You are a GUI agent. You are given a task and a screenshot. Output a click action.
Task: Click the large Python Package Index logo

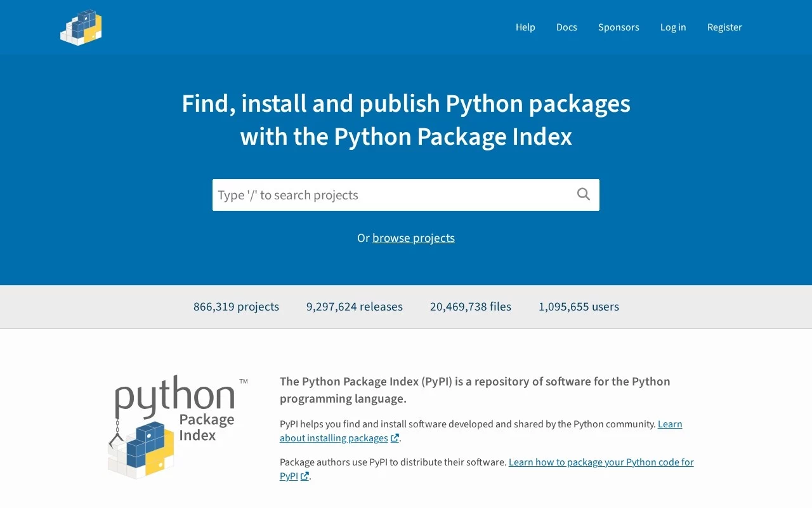(x=178, y=427)
